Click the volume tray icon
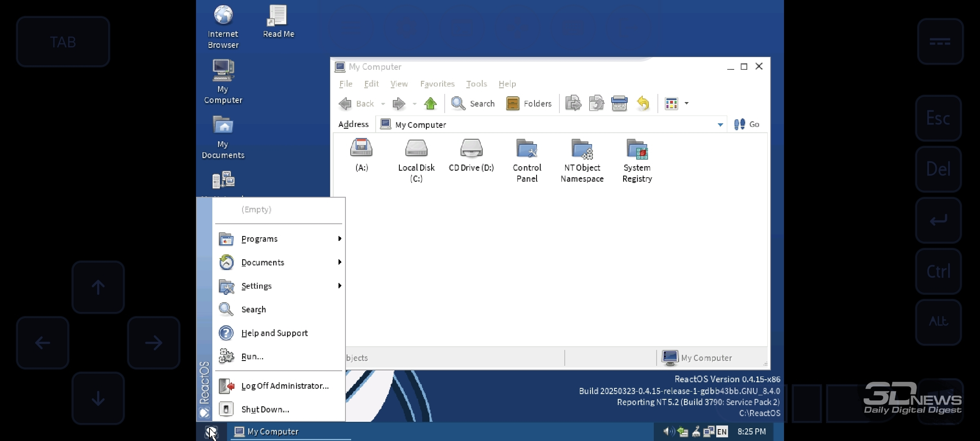The image size is (980, 441). pos(668,432)
